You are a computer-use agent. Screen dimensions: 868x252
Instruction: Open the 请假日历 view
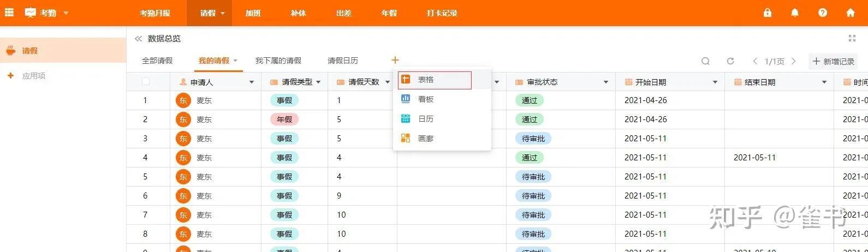click(x=343, y=61)
